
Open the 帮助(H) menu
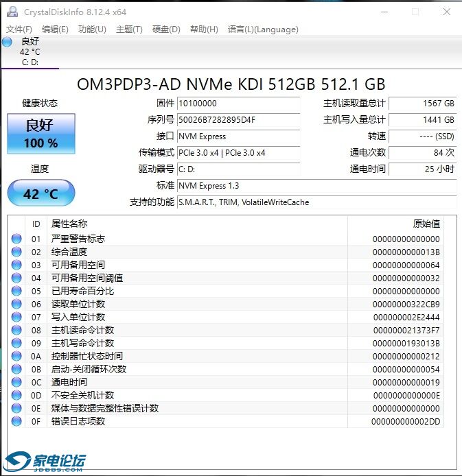tap(204, 29)
